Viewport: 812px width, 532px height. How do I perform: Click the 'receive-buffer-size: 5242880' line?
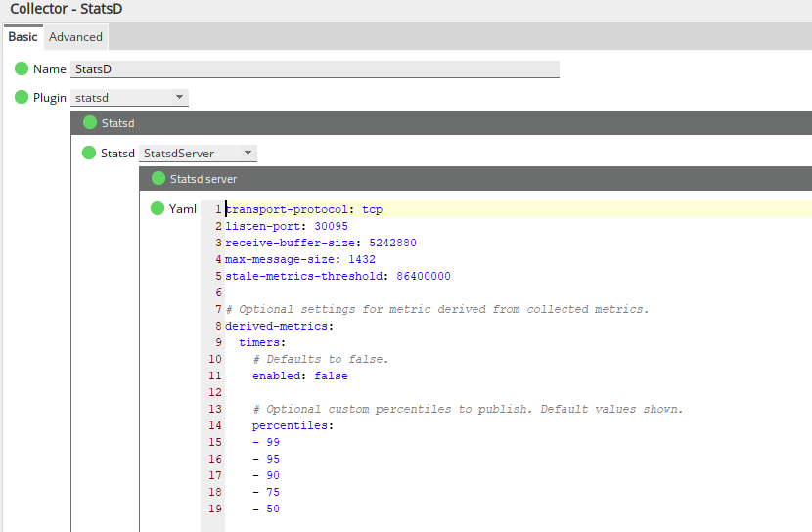pos(321,243)
